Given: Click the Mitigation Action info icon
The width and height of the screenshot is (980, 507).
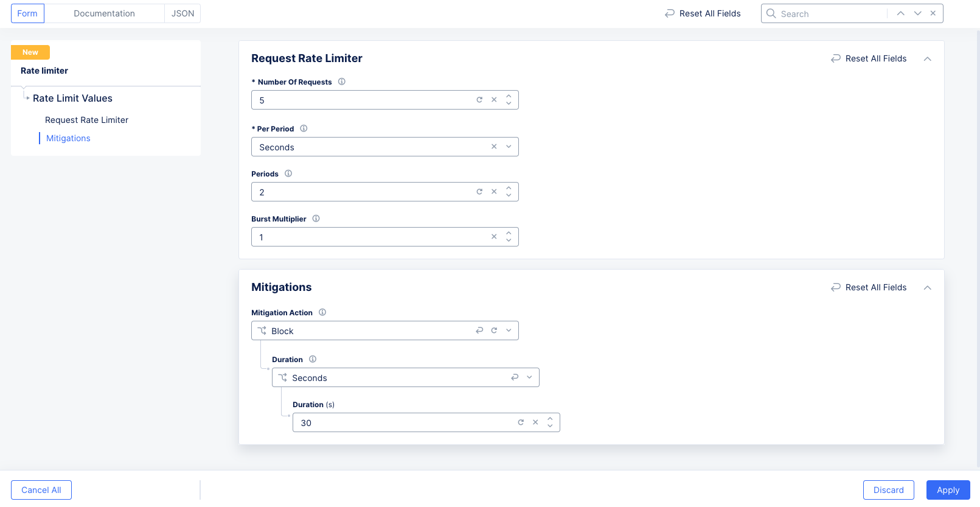Looking at the screenshot, I should pyautogui.click(x=322, y=312).
